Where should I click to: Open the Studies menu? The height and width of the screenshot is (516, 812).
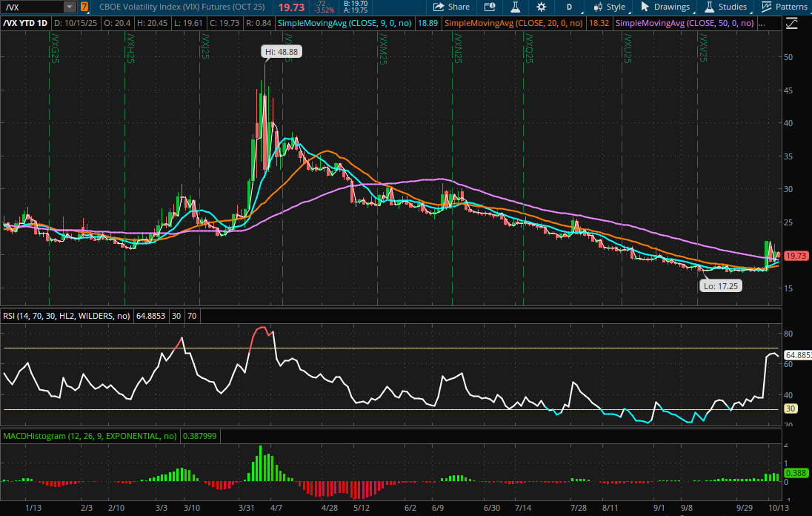coord(726,7)
